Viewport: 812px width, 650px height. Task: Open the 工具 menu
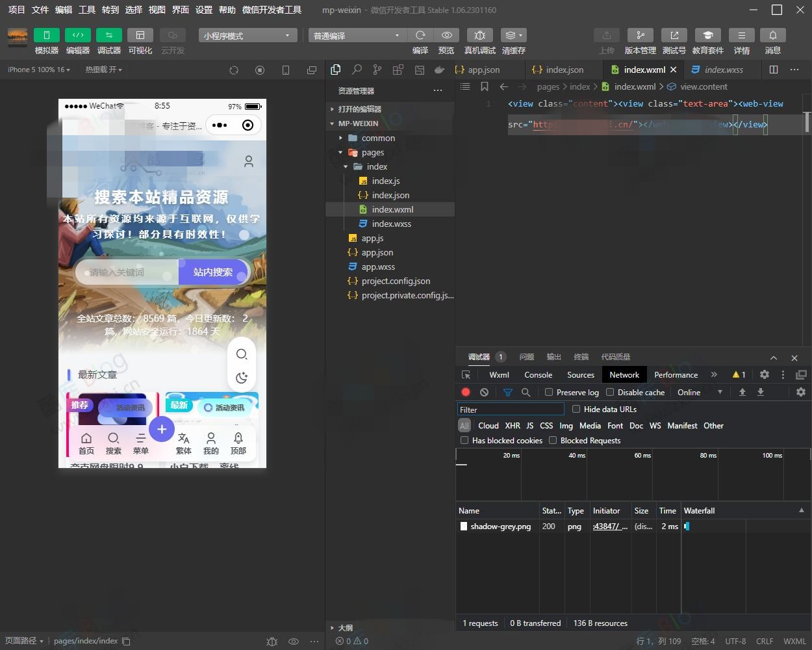87,10
